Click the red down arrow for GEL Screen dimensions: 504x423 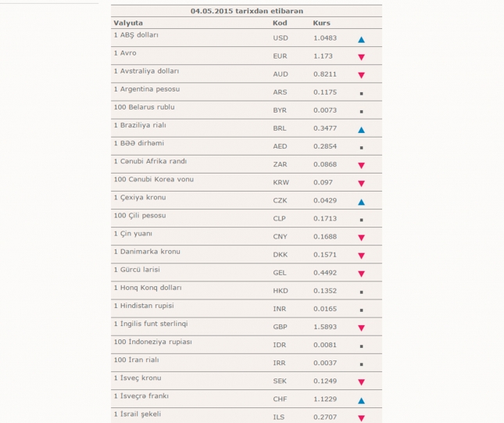tap(361, 274)
